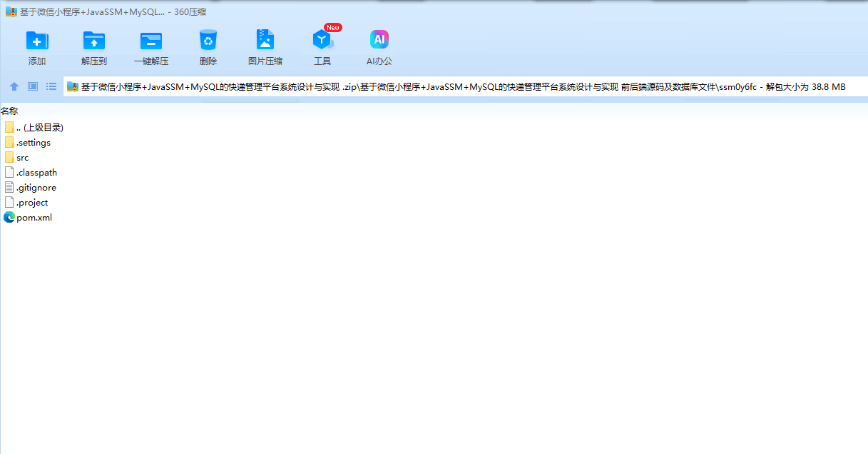Click the .classpath file icon
The width and height of the screenshot is (868, 454).
pyautogui.click(x=9, y=172)
